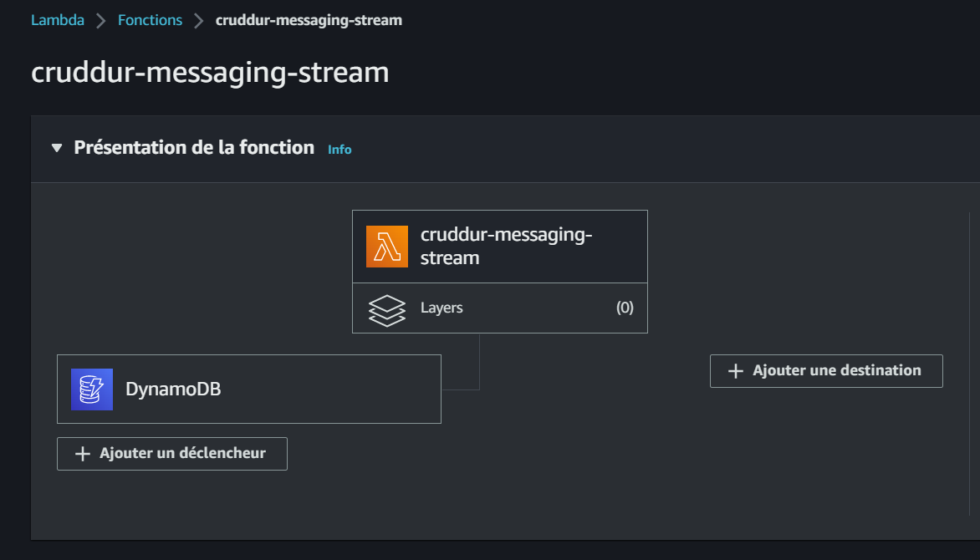The height and width of the screenshot is (560, 980).
Task: Click cruddur-messaging-stream breadcrumb text
Action: point(309,20)
